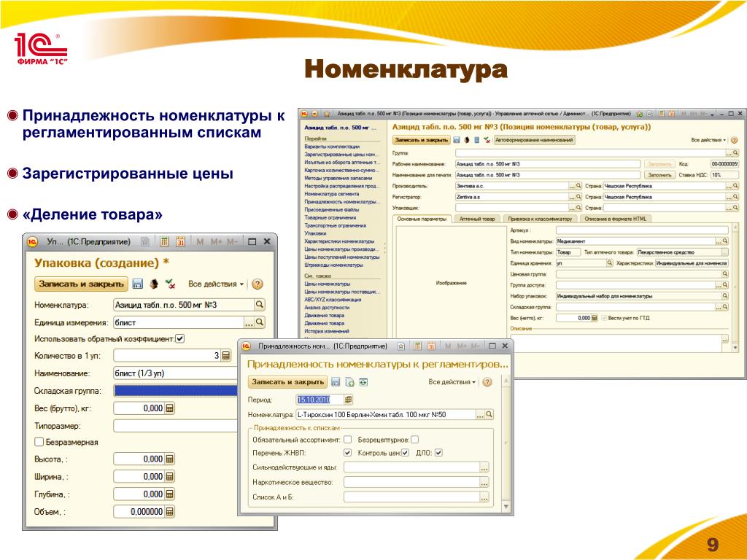This screenshot has height=560, width=747.
Task: Open calendar icon in Упаковка title bar
Action: click(x=181, y=241)
